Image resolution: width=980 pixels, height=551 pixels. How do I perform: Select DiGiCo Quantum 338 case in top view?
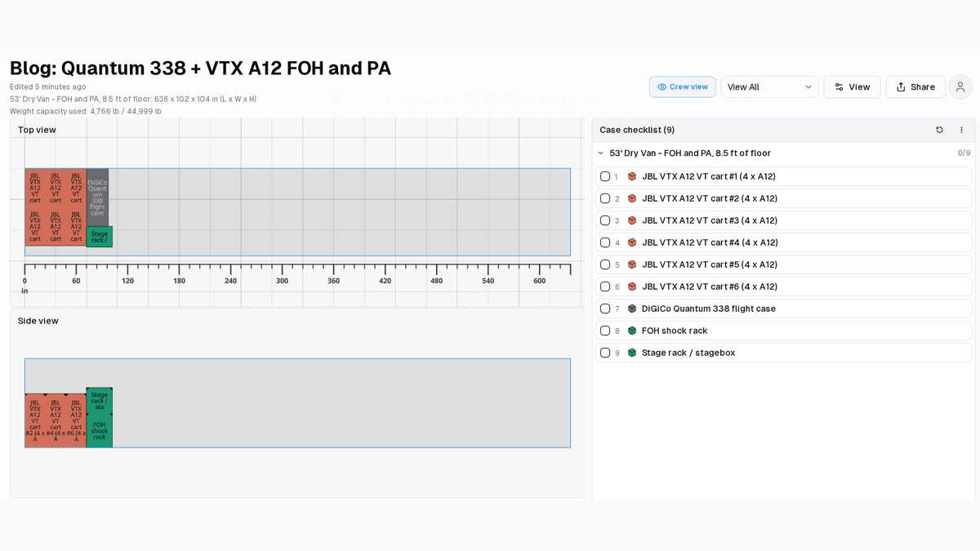97,198
